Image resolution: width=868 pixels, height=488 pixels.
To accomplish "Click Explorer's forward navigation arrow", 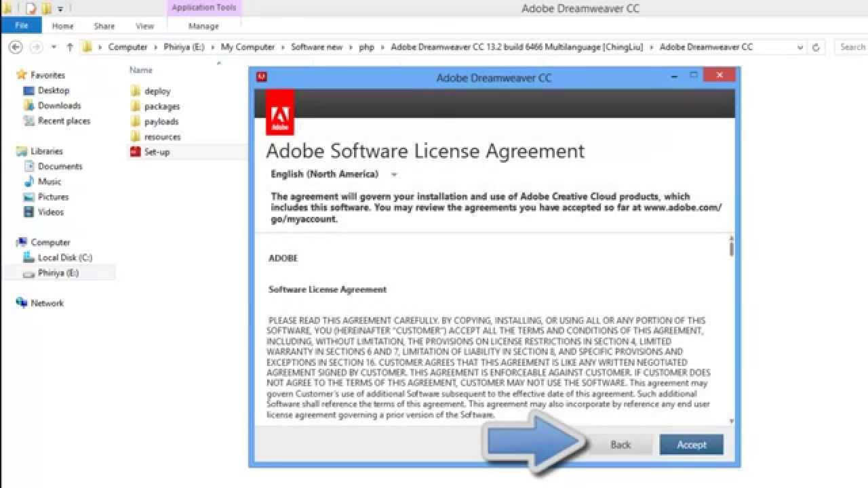I will click(36, 47).
